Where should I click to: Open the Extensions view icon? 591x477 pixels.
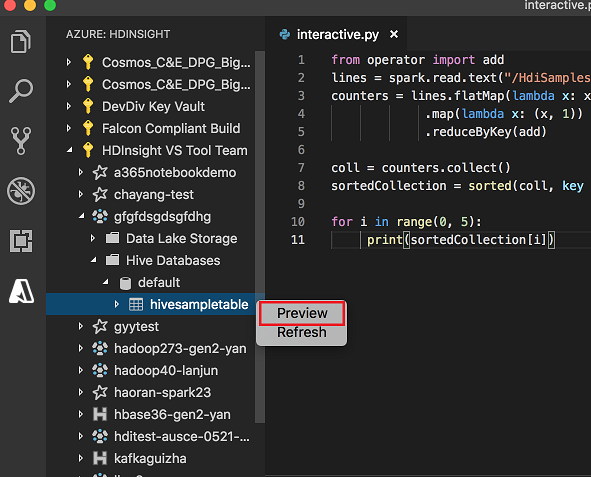click(21, 241)
